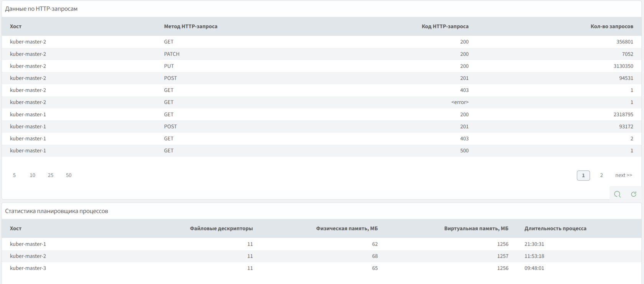Screen dimensions: 644x284
Task: Click the green refresh icon
Action: (634, 194)
